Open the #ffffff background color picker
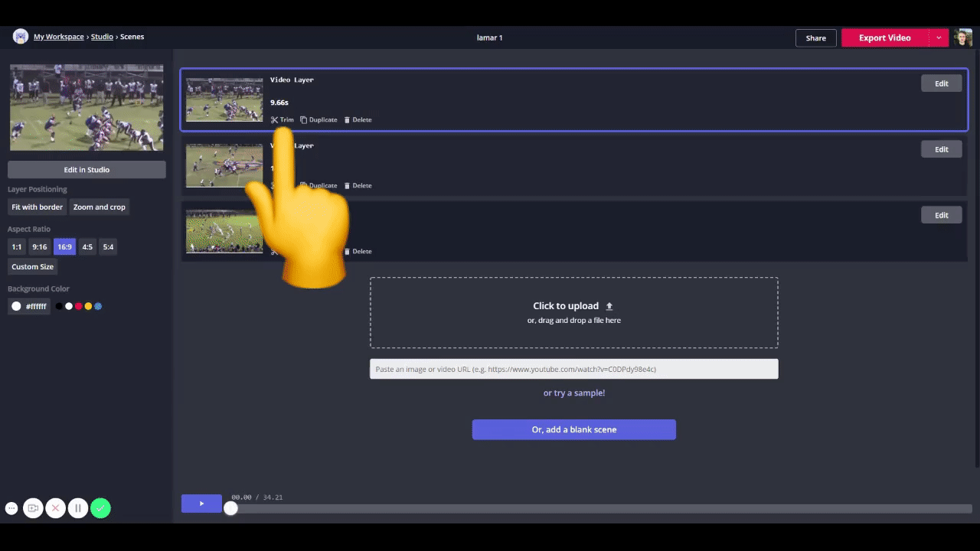Screen dimensions: 980x551 29,306
